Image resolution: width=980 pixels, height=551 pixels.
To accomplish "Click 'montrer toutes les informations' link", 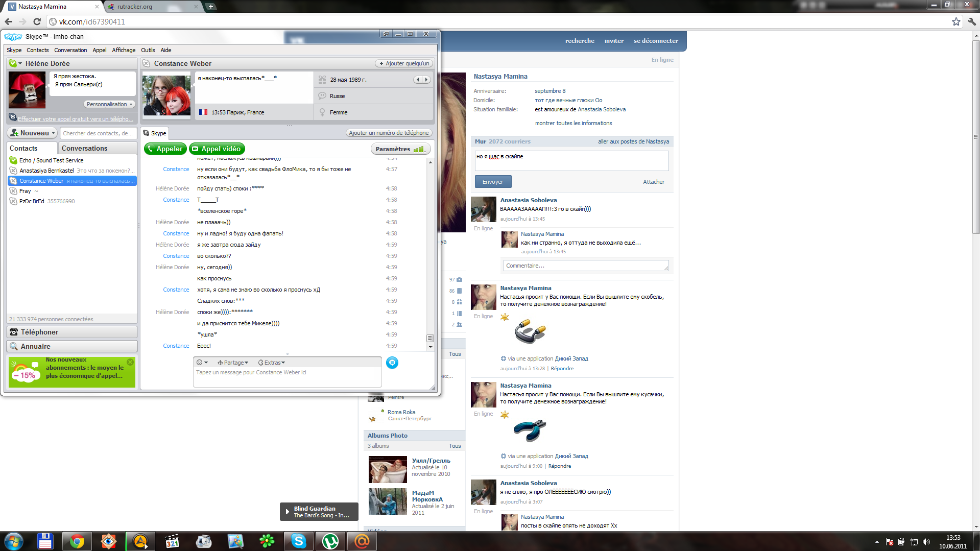I will 573,123.
